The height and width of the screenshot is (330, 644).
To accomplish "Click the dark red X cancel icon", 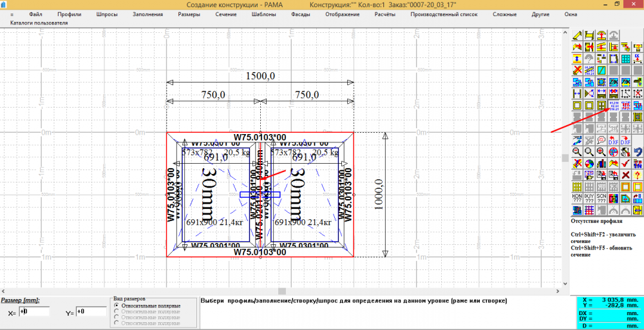I will [x=625, y=175].
